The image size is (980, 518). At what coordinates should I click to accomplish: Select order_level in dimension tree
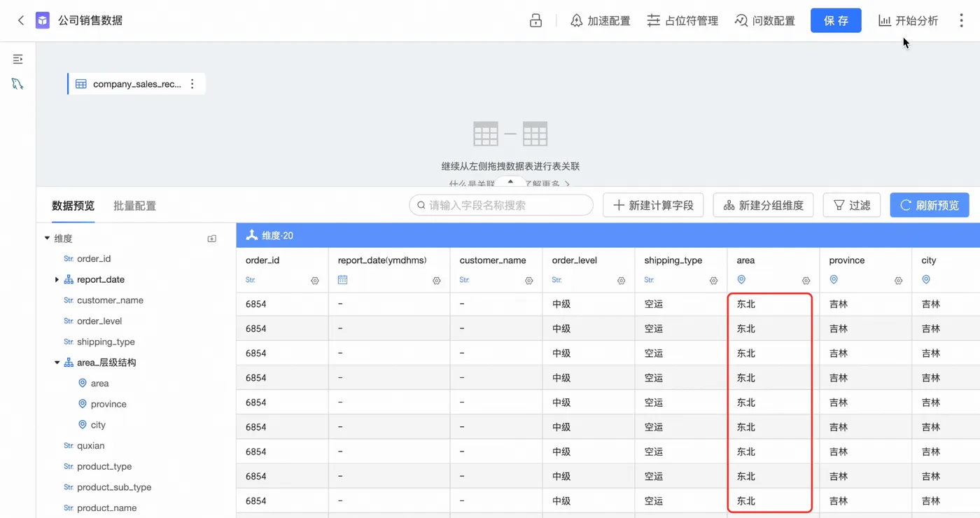click(99, 321)
